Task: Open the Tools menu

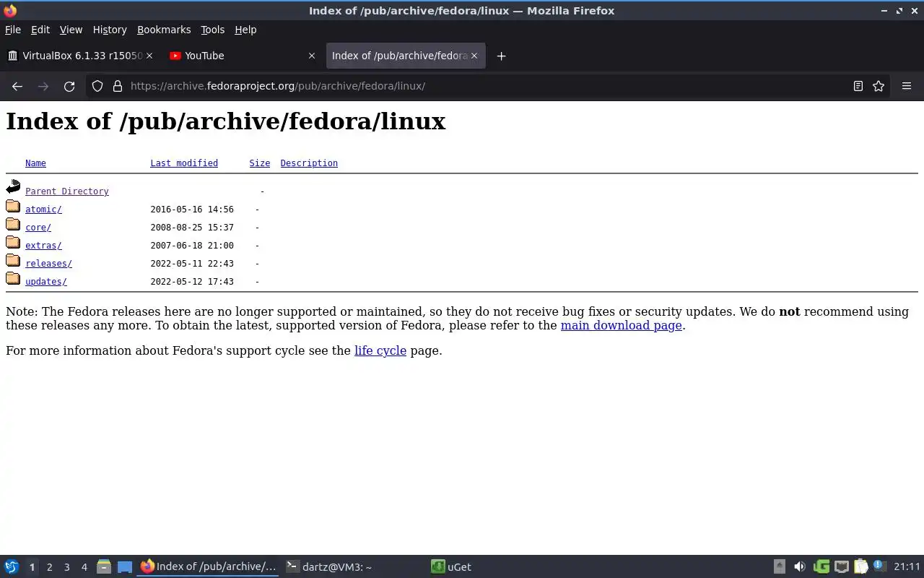Action: click(212, 30)
